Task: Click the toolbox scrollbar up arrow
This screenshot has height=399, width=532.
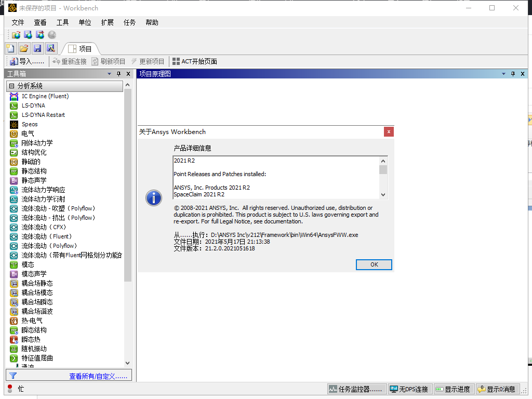Action: 128,85
